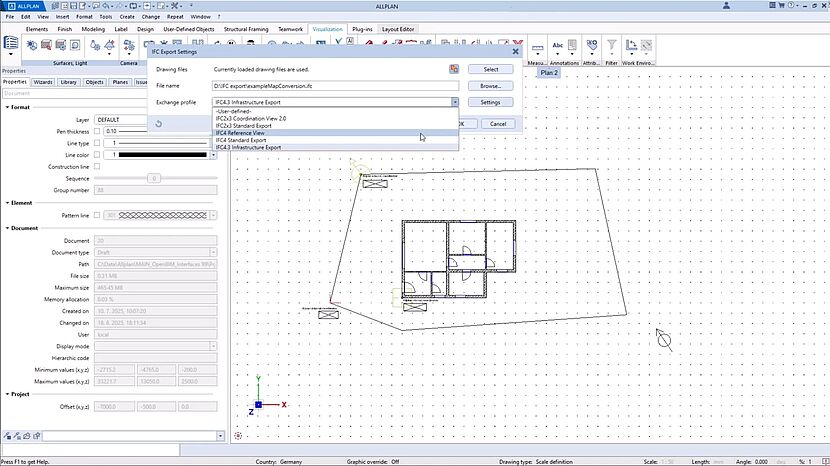Open the Layer dropdown set to DEFAULT
Screen dimensions: 830x466
click(x=156, y=119)
